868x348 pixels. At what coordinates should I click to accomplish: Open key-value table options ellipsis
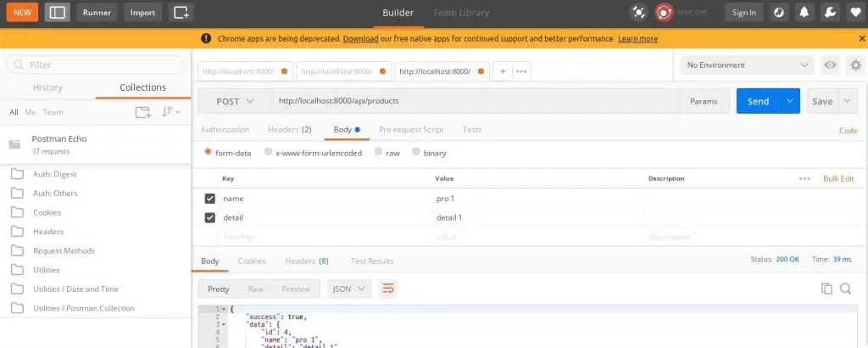(804, 178)
